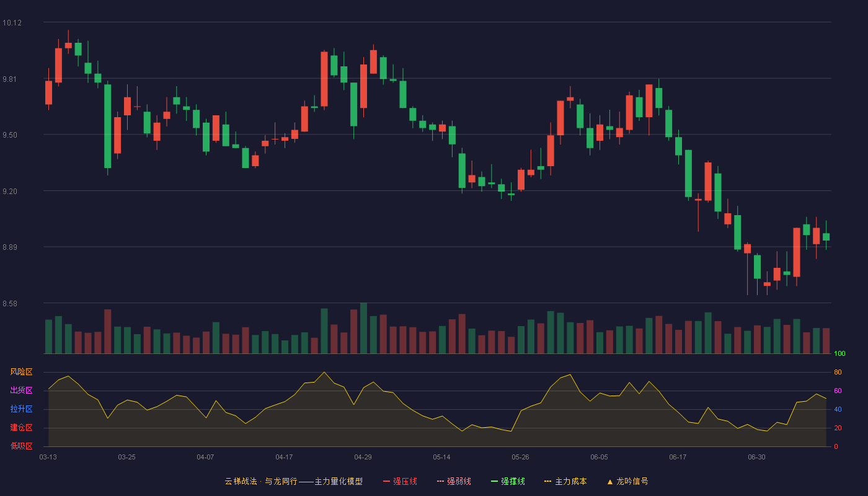Click the 04-29 date label
This screenshot has height=496, width=868.
coord(363,457)
